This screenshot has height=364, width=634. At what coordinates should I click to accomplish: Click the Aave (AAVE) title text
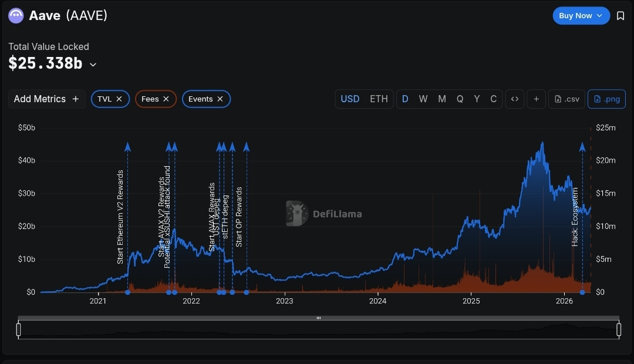click(x=68, y=16)
